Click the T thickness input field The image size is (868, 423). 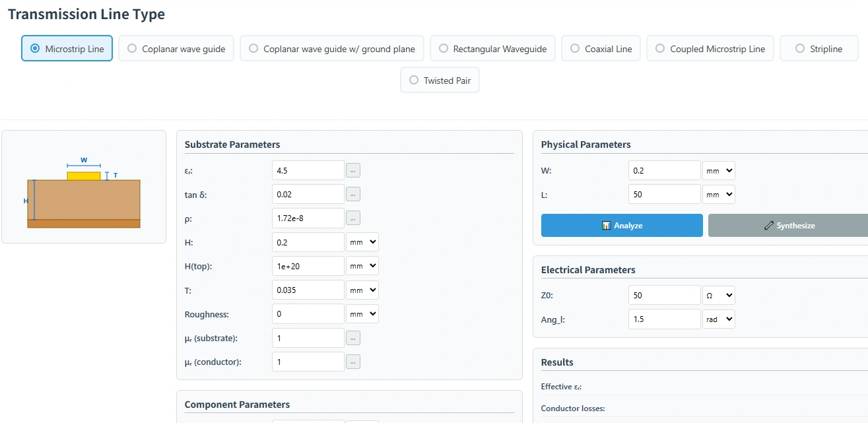pyautogui.click(x=308, y=290)
